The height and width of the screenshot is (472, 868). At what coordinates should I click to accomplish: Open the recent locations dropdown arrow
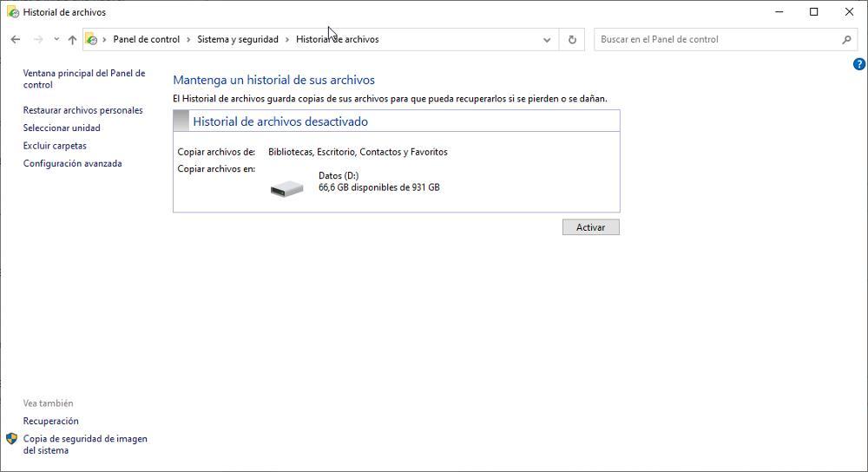coord(56,39)
